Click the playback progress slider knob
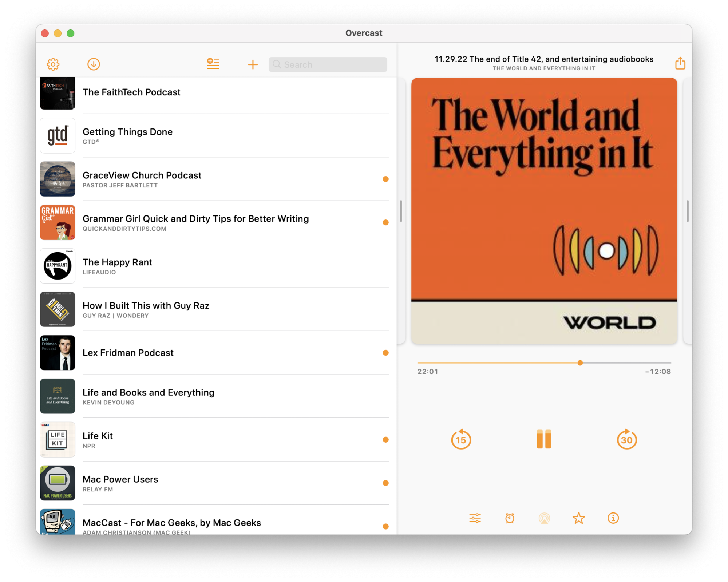Image resolution: width=728 pixels, height=582 pixels. pos(580,363)
